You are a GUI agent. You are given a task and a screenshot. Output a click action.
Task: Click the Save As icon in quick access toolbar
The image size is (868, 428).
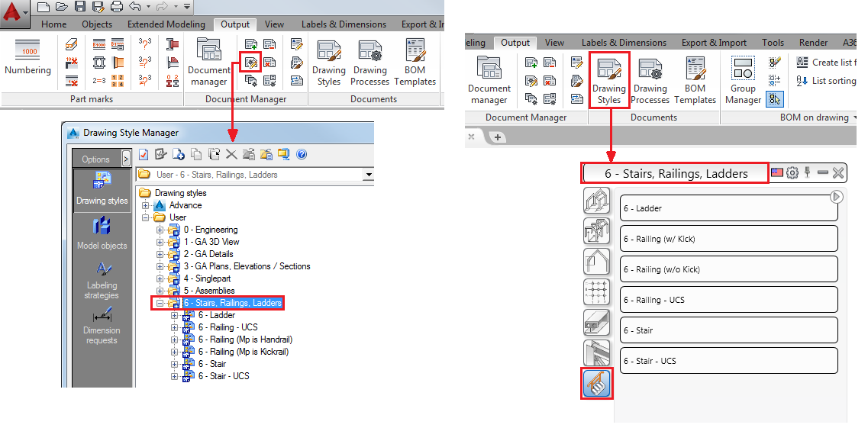[x=98, y=7]
